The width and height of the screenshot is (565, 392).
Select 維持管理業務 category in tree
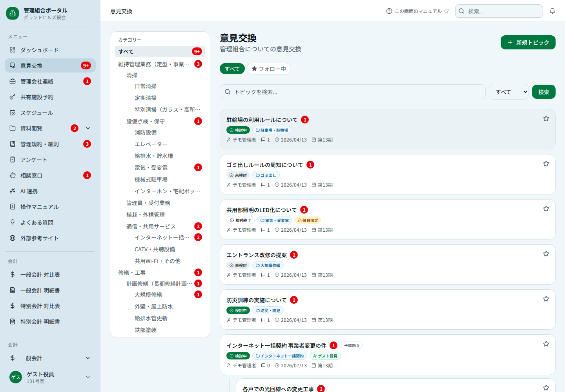point(160,64)
